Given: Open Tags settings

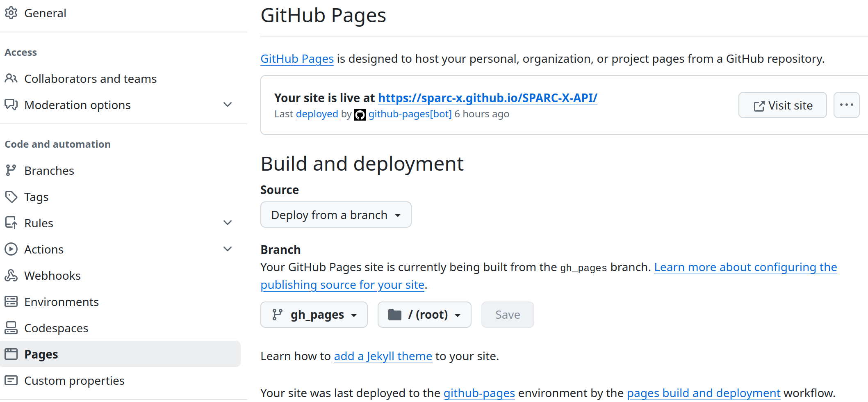Looking at the screenshot, I should (36, 197).
